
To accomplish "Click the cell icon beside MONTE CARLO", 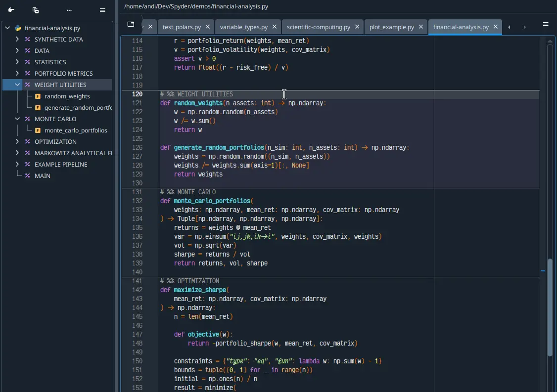I will point(27,119).
